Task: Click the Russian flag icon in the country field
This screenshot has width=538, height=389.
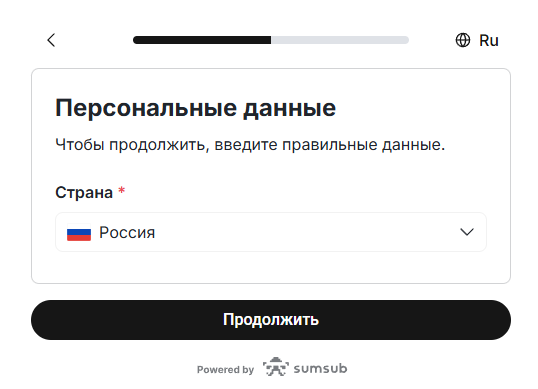Action: click(79, 232)
